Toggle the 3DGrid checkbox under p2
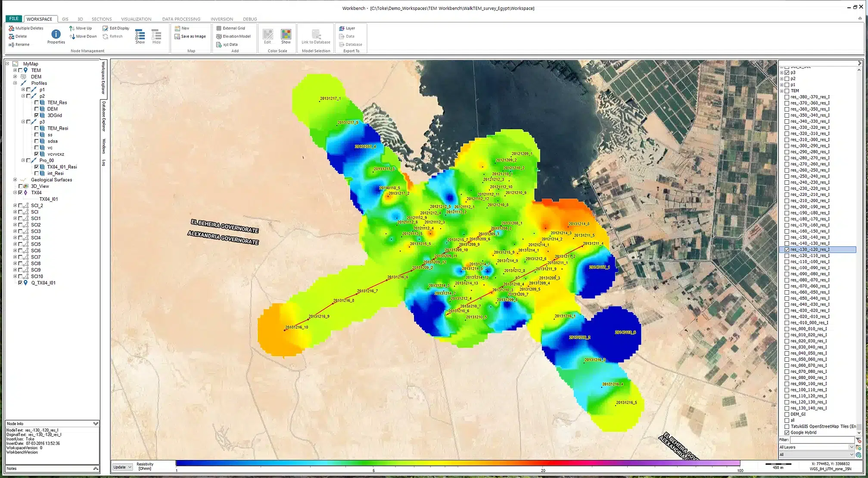 pyautogui.click(x=37, y=115)
